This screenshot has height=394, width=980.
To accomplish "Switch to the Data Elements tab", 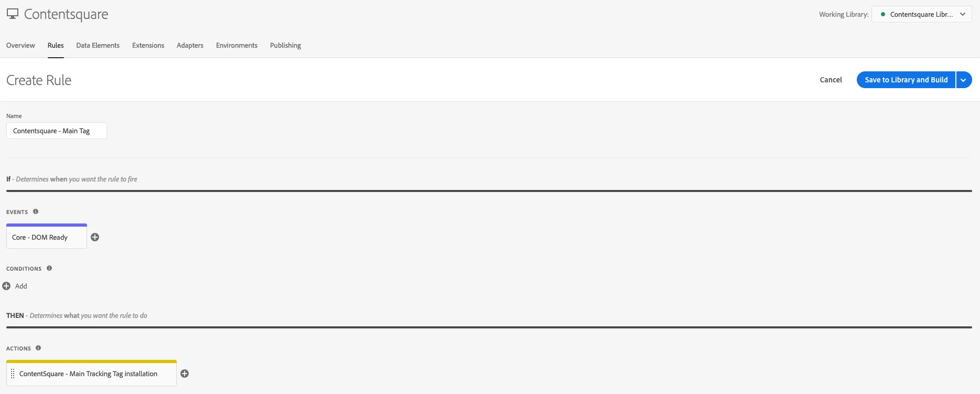I will pyautogui.click(x=98, y=45).
